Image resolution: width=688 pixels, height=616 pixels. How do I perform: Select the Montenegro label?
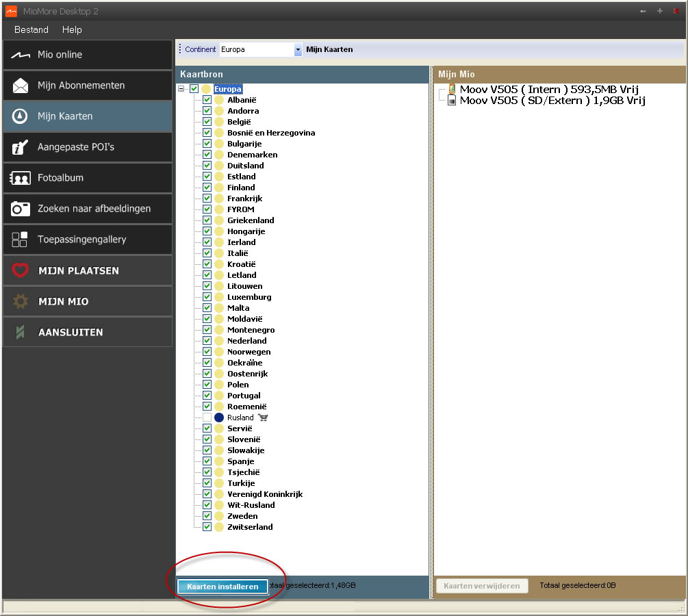click(x=251, y=330)
